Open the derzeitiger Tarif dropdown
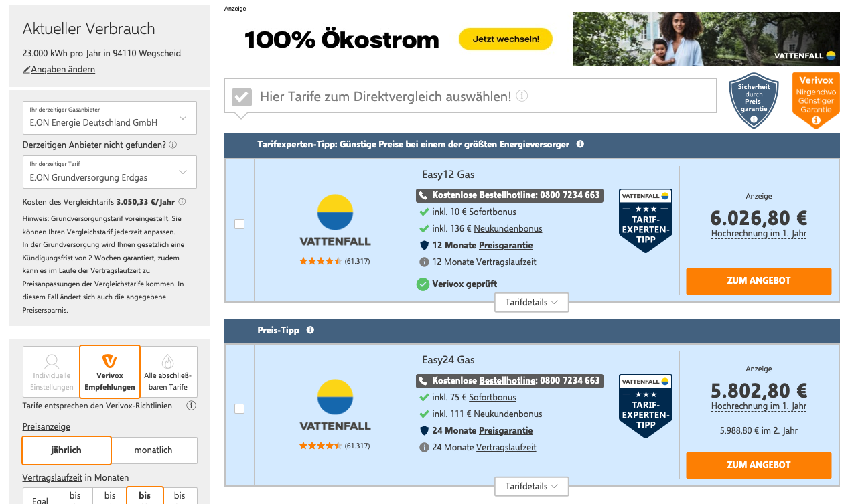 (110, 172)
